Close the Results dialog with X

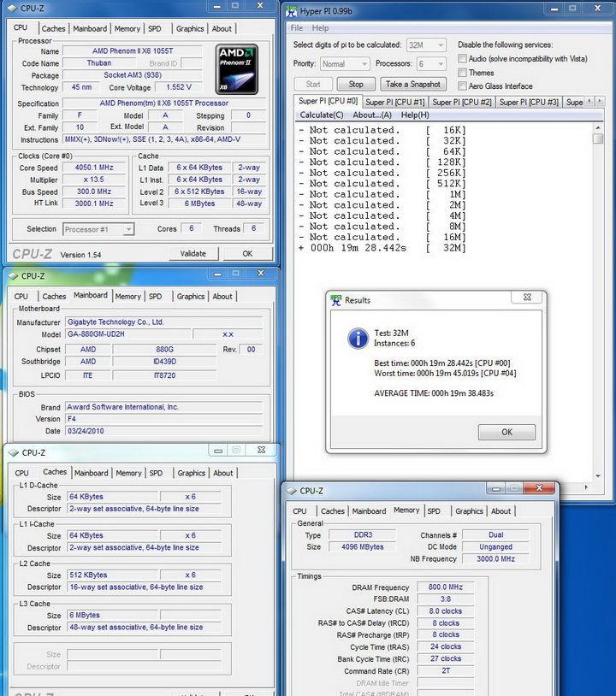pos(527,297)
